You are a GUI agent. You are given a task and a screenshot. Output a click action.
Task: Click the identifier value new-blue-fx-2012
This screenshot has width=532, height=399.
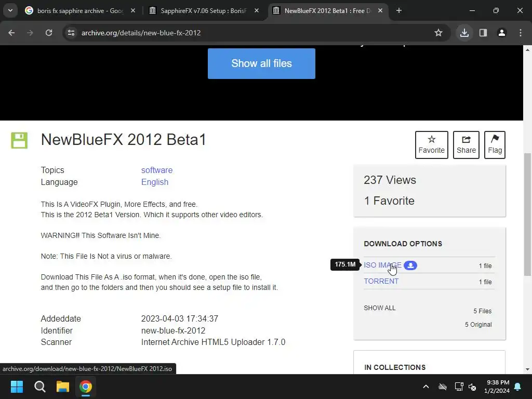click(x=173, y=330)
